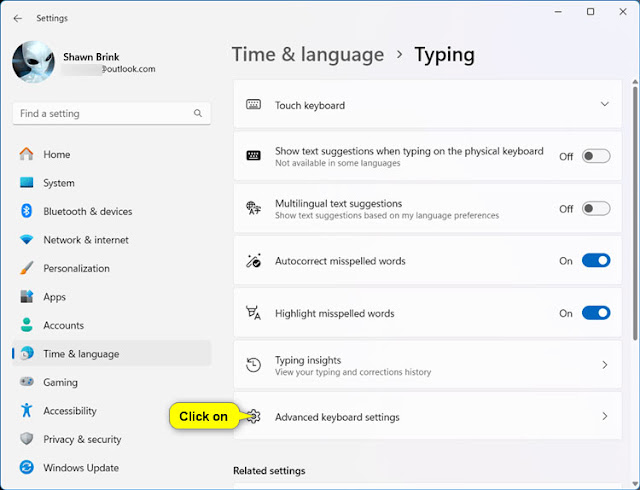The image size is (640, 490).
Task: Click the Autocorrect wand icon
Action: [253, 261]
